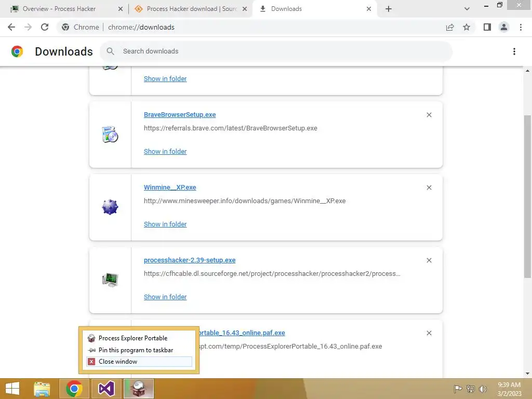Switch to Process Hacker download SourceForge tab
Image resolution: width=532 pixels, height=399 pixels.
coord(192,9)
